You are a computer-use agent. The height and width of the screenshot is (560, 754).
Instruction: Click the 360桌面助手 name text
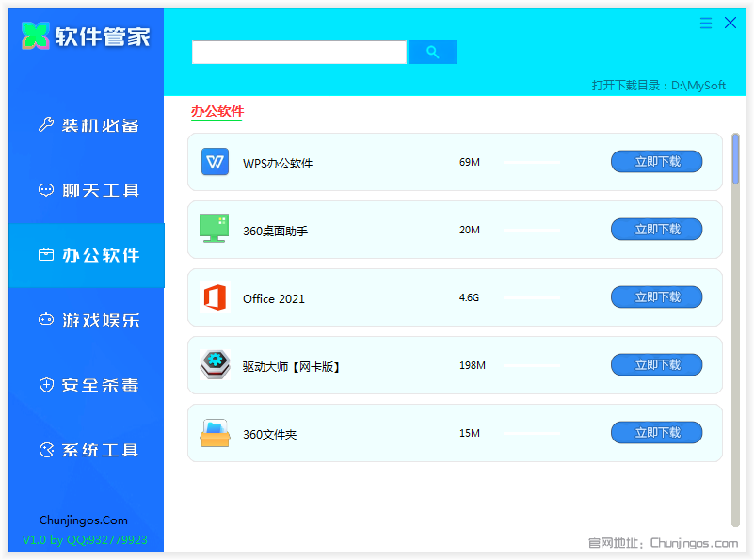pyautogui.click(x=275, y=232)
